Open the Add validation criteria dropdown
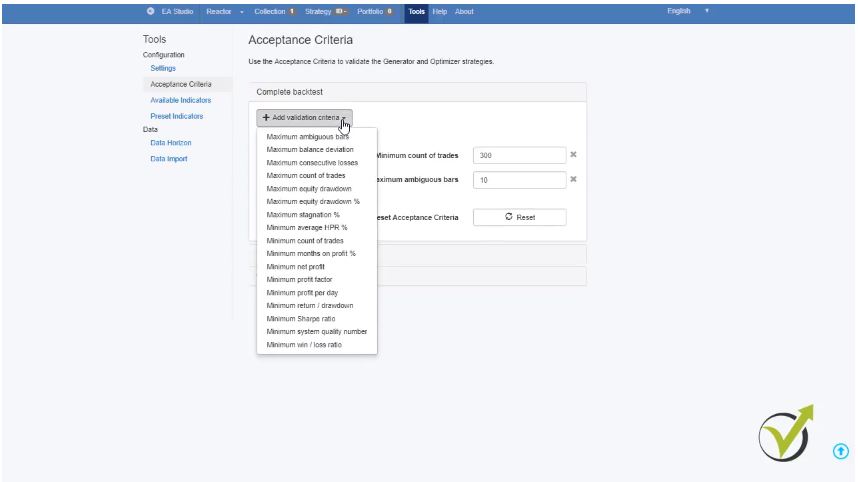Screen dimensions: 858x482 coord(304,117)
